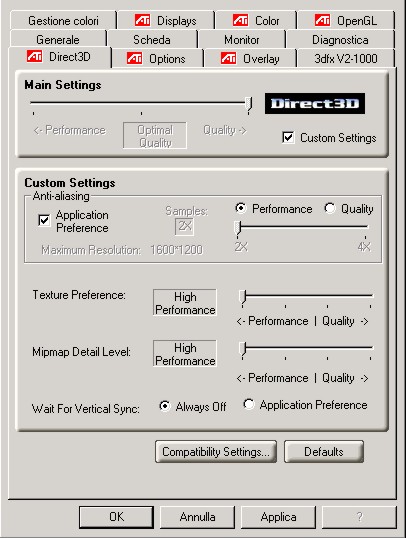Click the ATI icon on Overlay tab

228,58
